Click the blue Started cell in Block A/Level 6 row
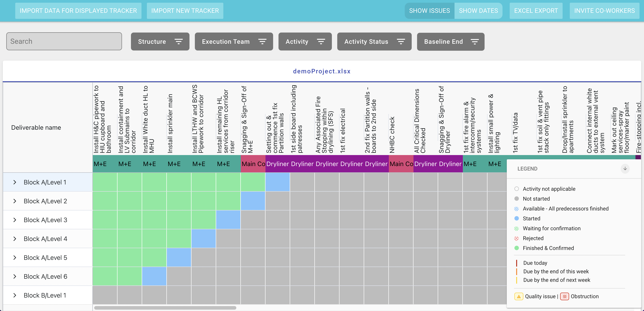Screen dimensions: 644x311 point(154,276)
